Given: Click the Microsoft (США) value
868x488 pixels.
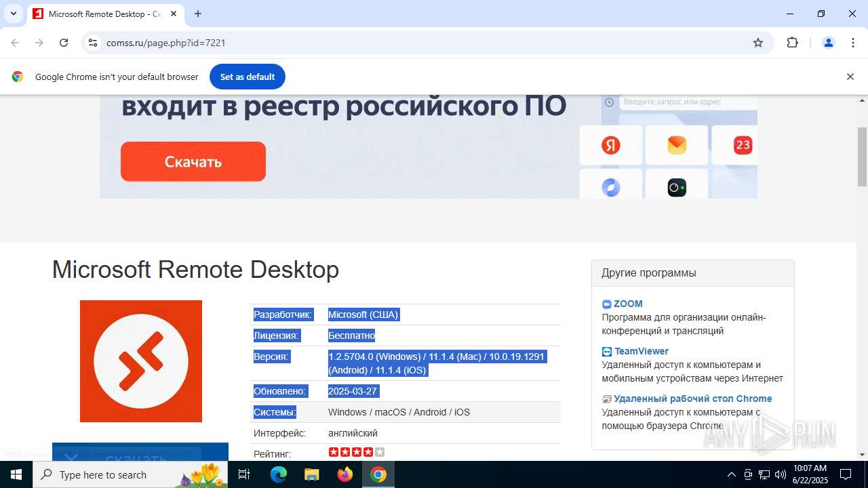Looking at the screenshot, I should coord(363,314).
